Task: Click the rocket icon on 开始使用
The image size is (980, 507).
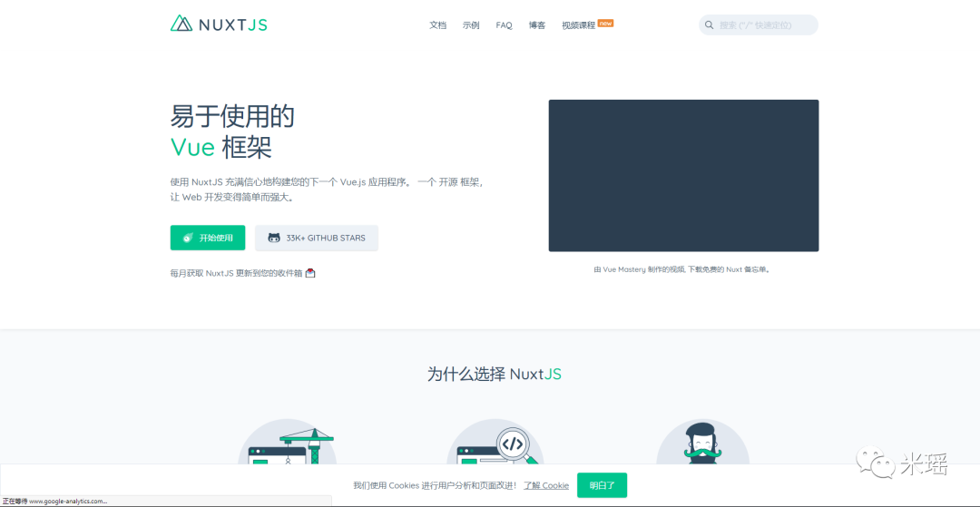Action: [x=188, y=238]
